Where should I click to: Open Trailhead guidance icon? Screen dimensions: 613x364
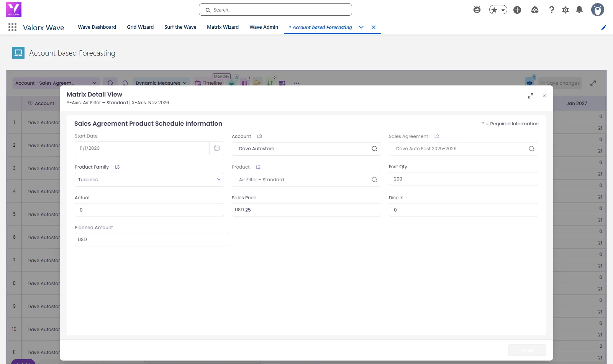(535, 10)
